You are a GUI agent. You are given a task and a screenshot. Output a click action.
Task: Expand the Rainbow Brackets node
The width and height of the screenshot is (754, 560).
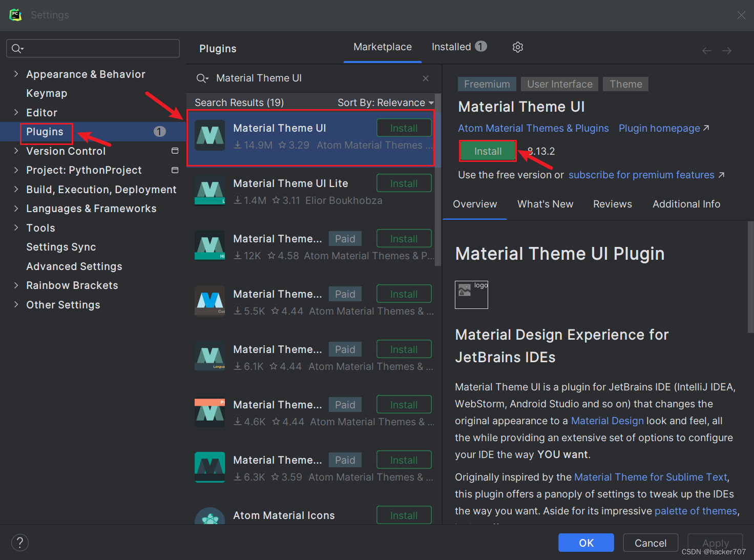point(16,285)
